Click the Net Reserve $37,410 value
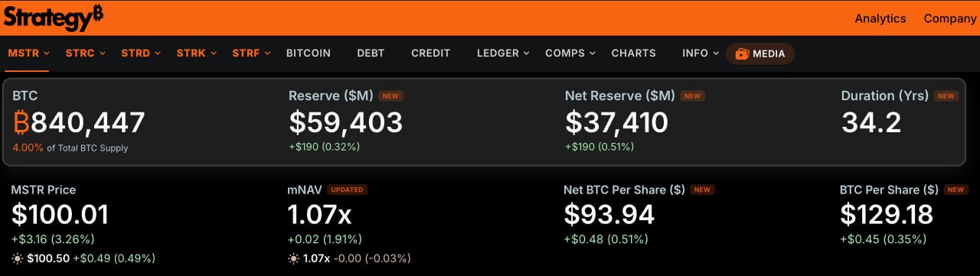980x276 pixels. (617, 122)
